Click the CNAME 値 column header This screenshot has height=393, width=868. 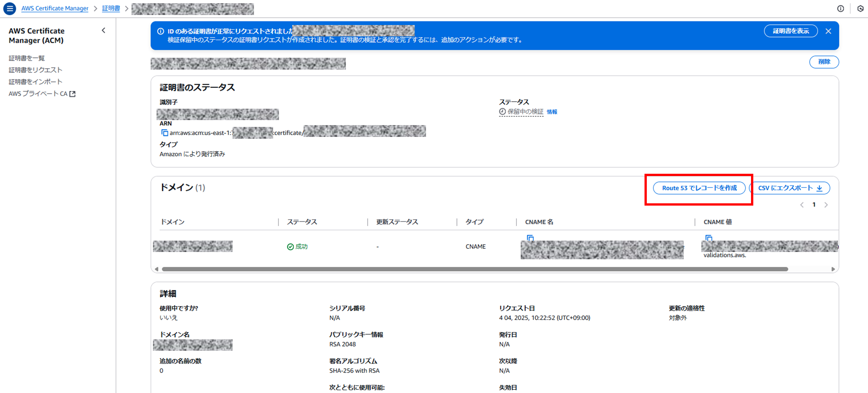pyautogui.click(x=718, y=222)
